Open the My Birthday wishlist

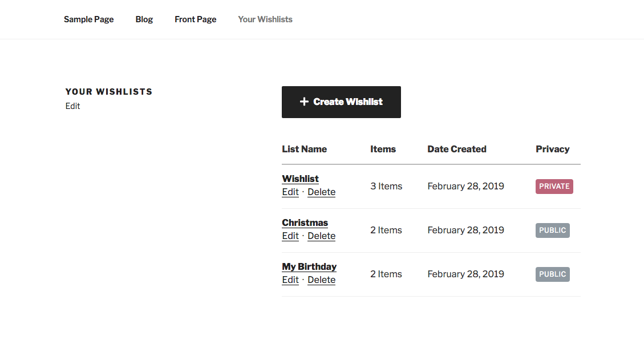[x=309, y=266]
